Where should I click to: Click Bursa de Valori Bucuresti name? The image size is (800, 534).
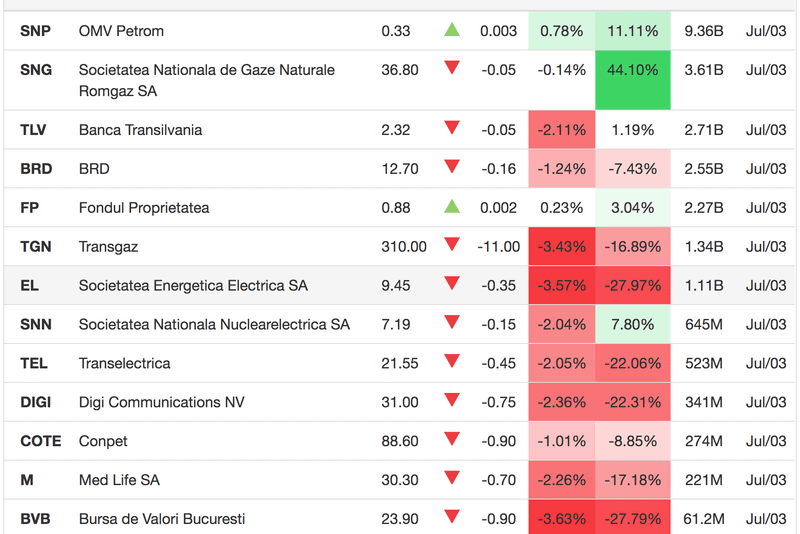pyautogui.click(x=162, y=519)
